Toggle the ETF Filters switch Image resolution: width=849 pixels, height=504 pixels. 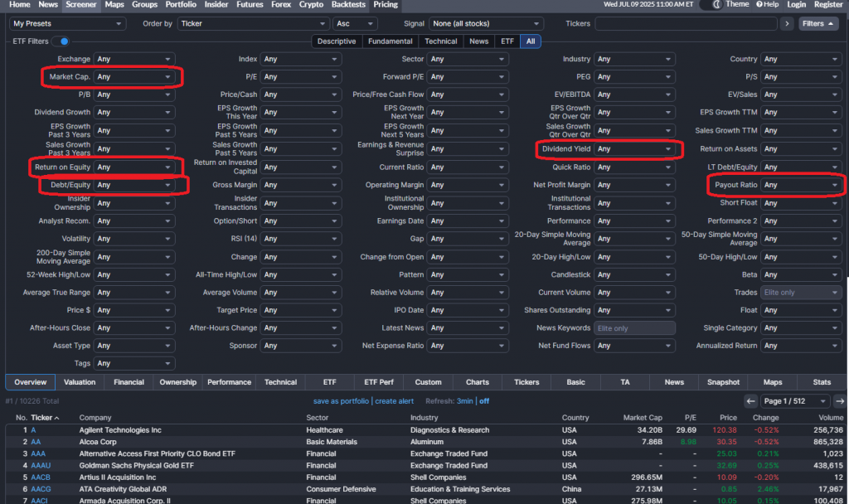pyautogui.click(x=61, y=41)
